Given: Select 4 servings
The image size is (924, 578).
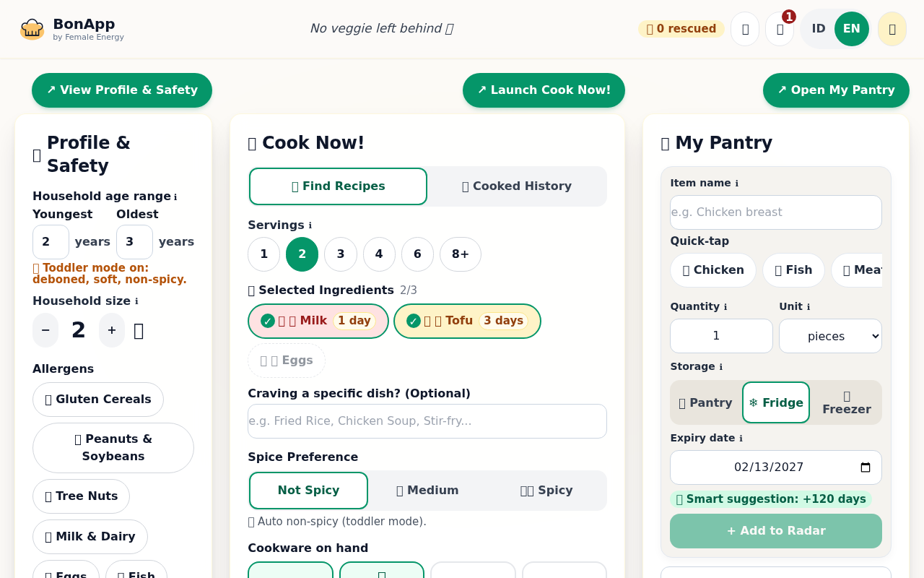Looking at the screenshot, I should tap(379, 254).
